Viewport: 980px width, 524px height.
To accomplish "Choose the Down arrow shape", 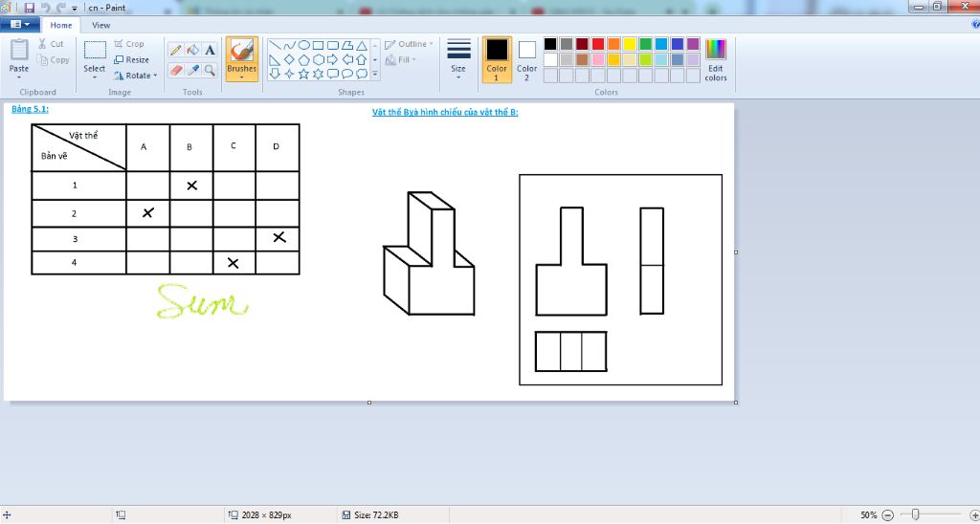I will point(275,74).
